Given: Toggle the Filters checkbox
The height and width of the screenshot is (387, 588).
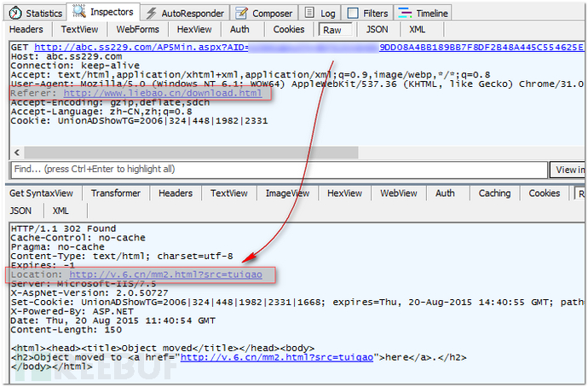Looking at the screenshot, I should (x=353, y=13).
